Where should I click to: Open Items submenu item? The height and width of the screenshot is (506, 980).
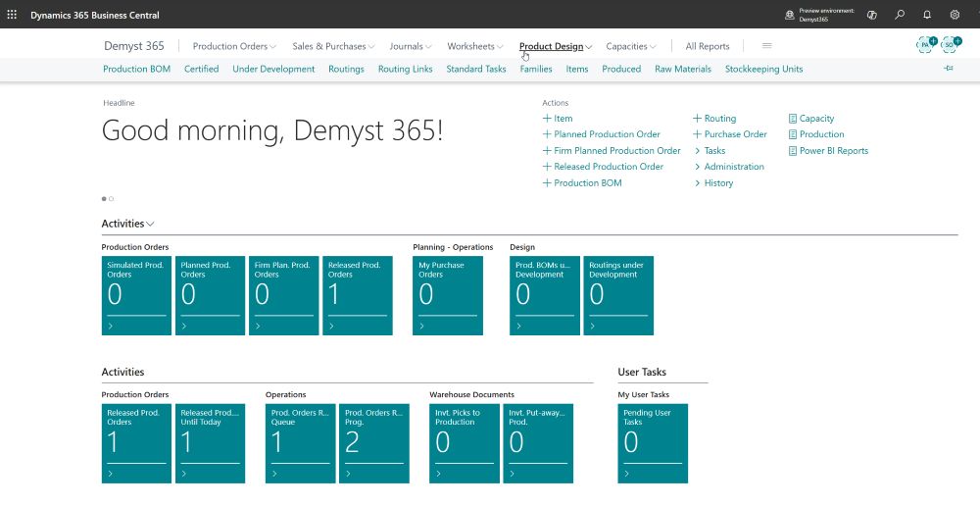point(577,69)
